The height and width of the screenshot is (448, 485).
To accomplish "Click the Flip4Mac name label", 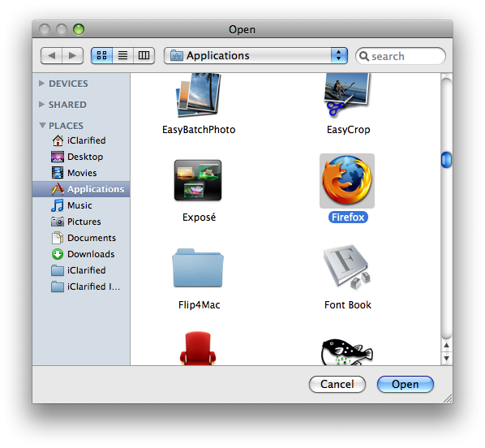I will (x=200, y=305).
